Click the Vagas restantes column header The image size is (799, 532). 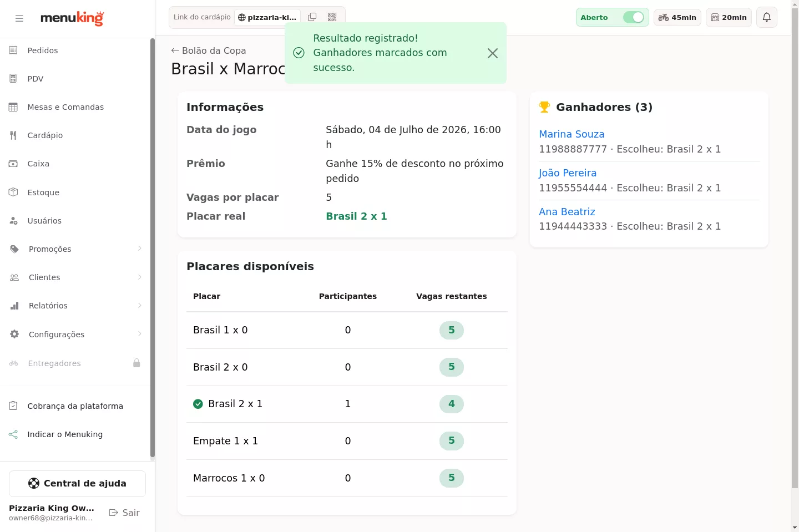point(452,296)
